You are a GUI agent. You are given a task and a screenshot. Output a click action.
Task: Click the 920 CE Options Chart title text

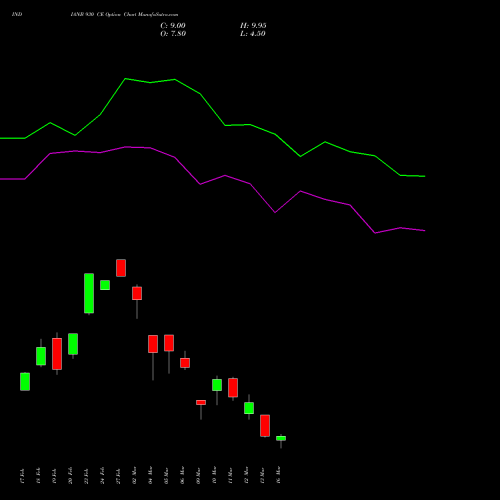[124, 15]
